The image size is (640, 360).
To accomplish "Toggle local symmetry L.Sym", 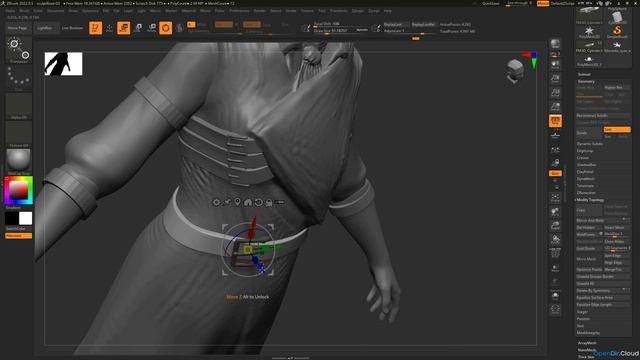I will click(x=555, y=150).
